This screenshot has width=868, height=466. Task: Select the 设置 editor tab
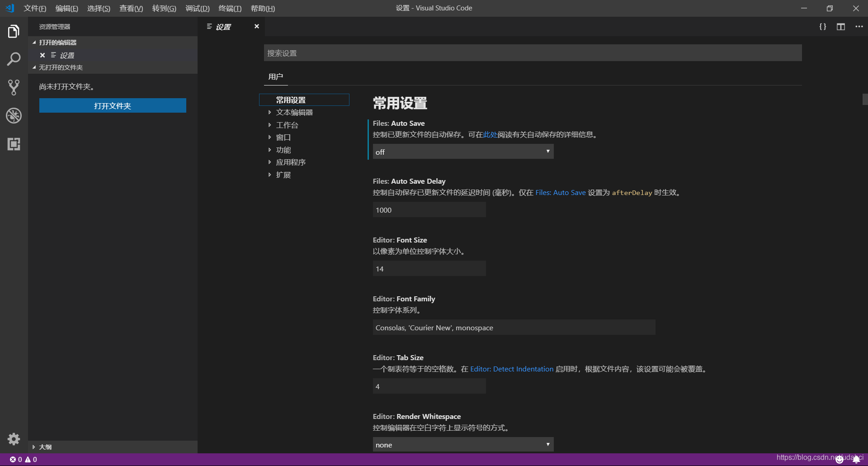tap(231, 27)
